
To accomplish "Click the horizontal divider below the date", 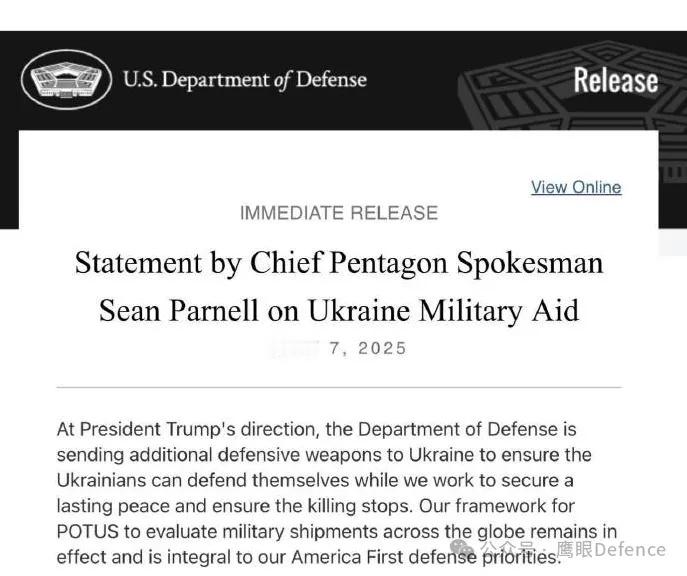I will (x=339, y=387).
